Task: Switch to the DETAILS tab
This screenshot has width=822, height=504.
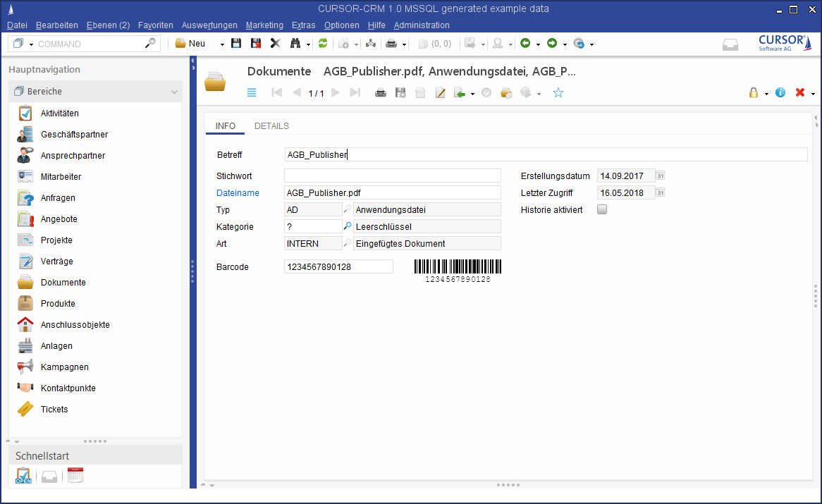Action: pyautogui.click(x=271, y=126)
